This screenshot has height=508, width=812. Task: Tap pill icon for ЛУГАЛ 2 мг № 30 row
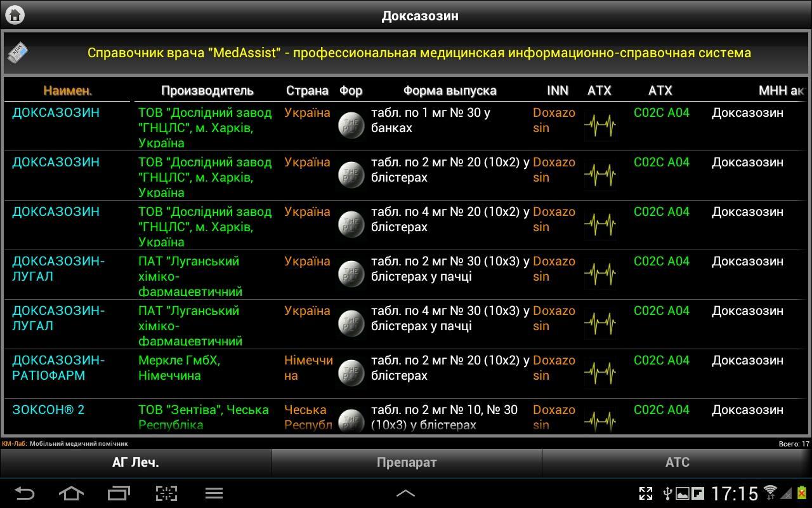click(x=351, y=273)
